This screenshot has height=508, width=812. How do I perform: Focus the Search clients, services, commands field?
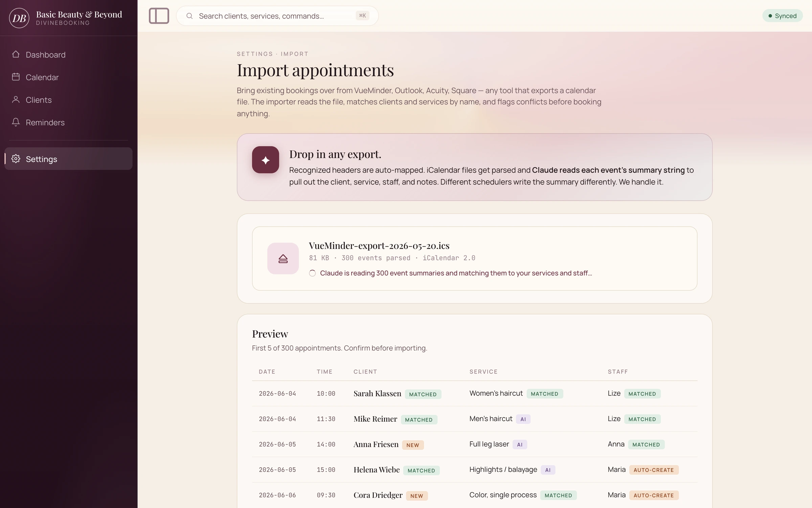point(277,16)
